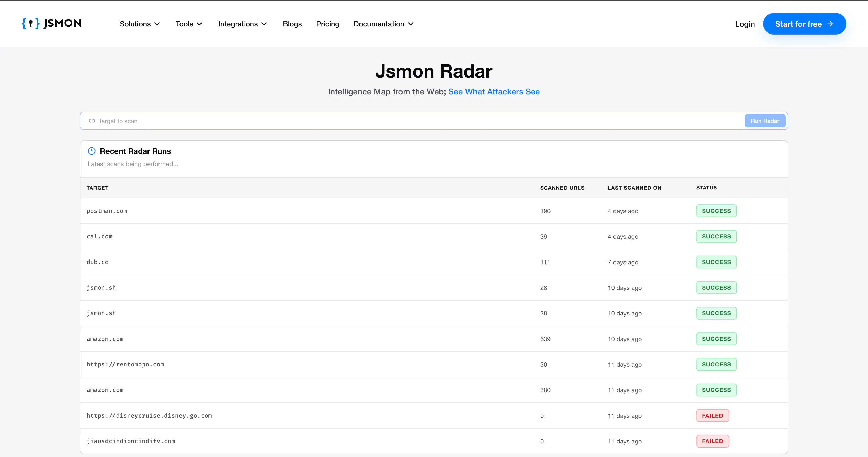The width and height of the screenshot is (868, 457).
Task: Click the Run Radar button
Action: (765, 121)
